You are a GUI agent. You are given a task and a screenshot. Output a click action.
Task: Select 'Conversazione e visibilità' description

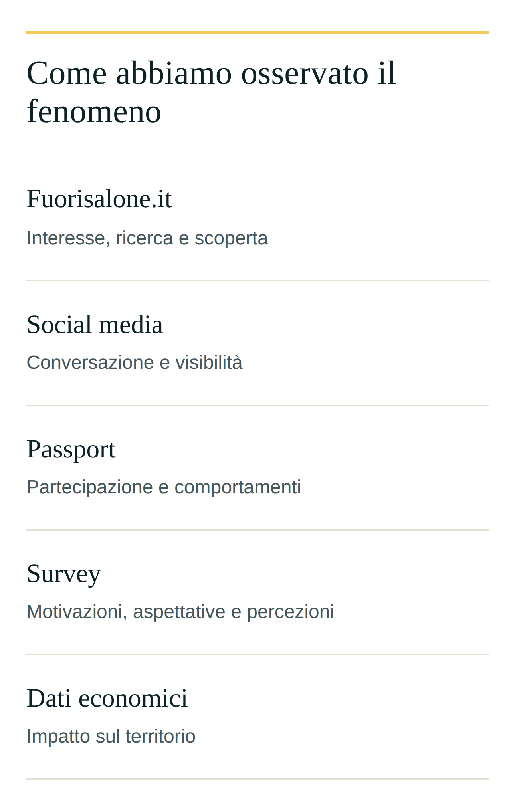pyautogui.click(x=135, y=362)
